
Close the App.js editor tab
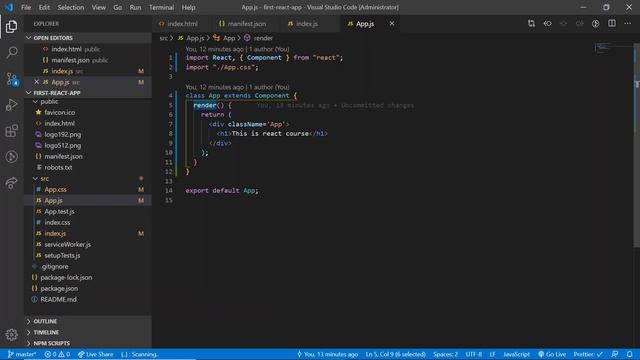[x=392, y=24]
